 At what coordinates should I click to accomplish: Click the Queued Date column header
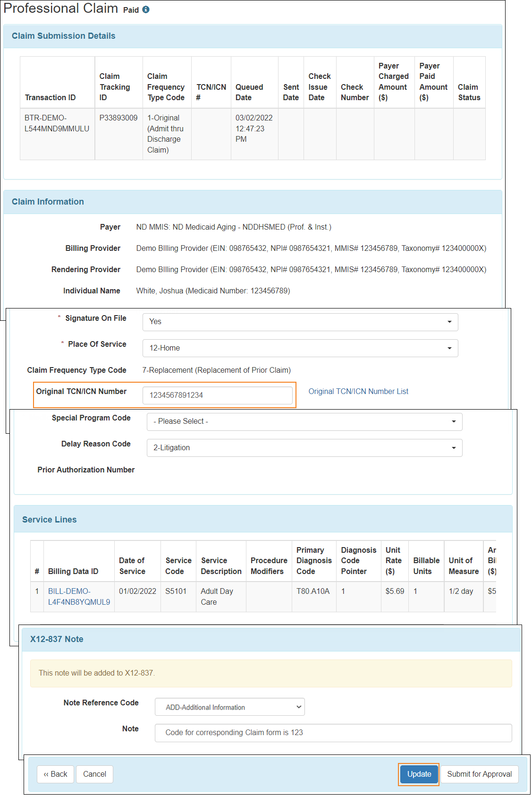(x=249, y=92)
